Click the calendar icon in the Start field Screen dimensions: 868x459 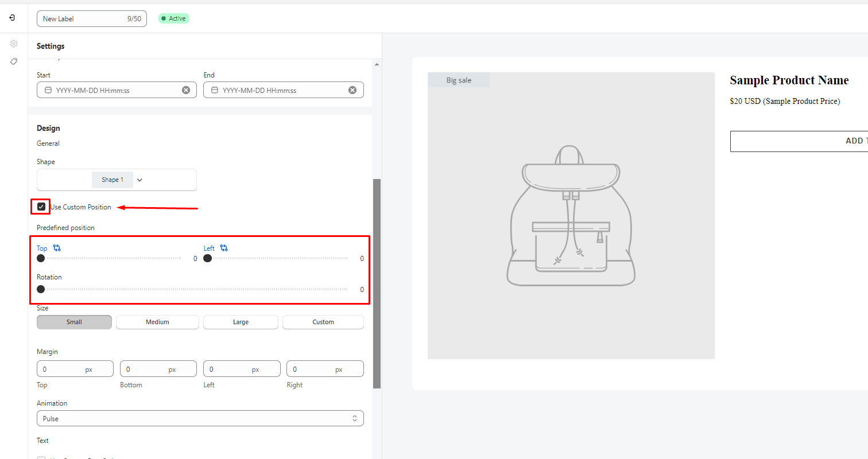point(48,90)
